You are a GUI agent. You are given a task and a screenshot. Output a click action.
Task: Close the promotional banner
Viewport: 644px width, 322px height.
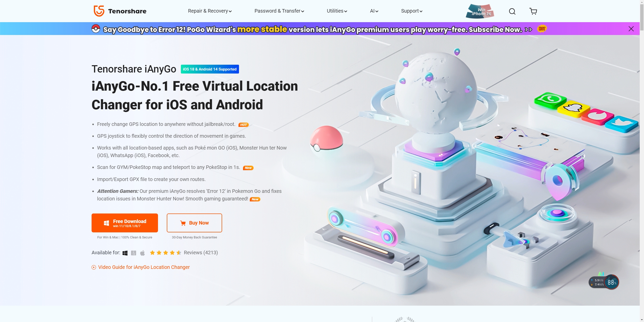coord(631,29)
